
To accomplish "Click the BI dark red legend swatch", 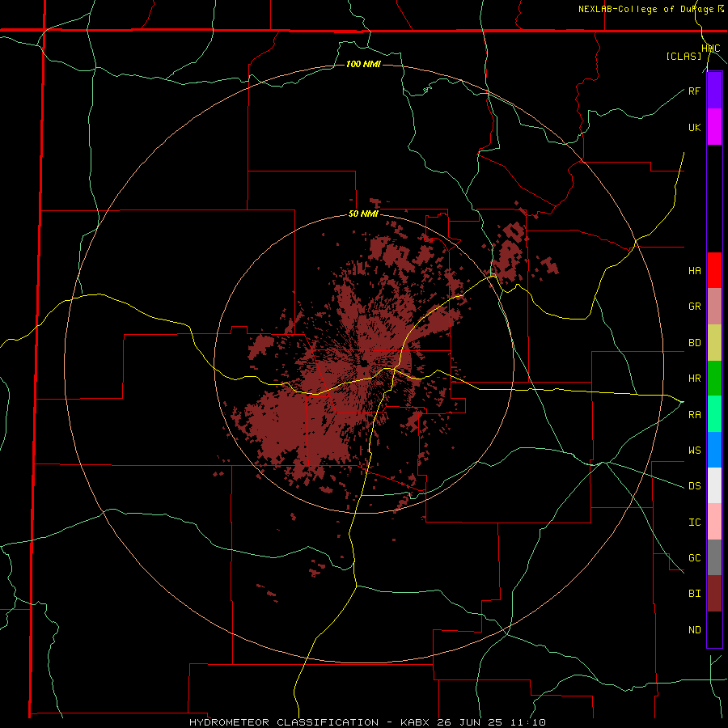I will click(x=714, y=594).
